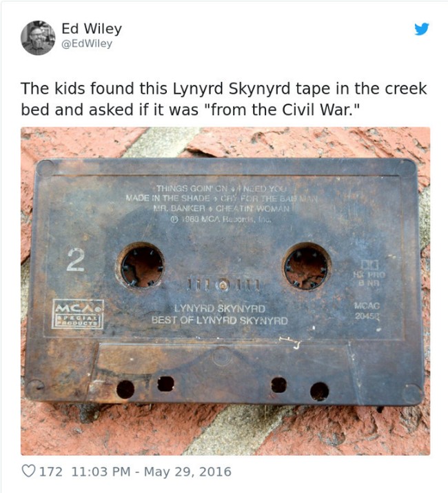Like the tweet with the heart icon
The height and width of the screenshot is (493, 448).
(x=29, y=471)
